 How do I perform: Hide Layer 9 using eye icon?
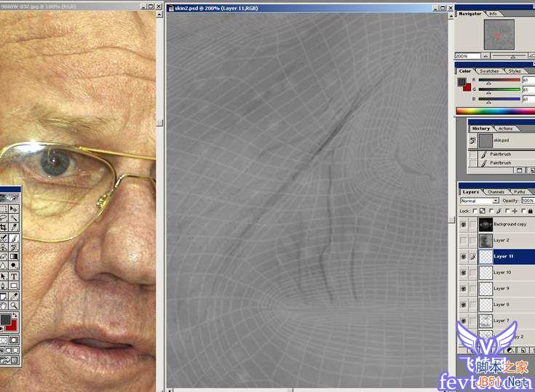pos(464,289)
